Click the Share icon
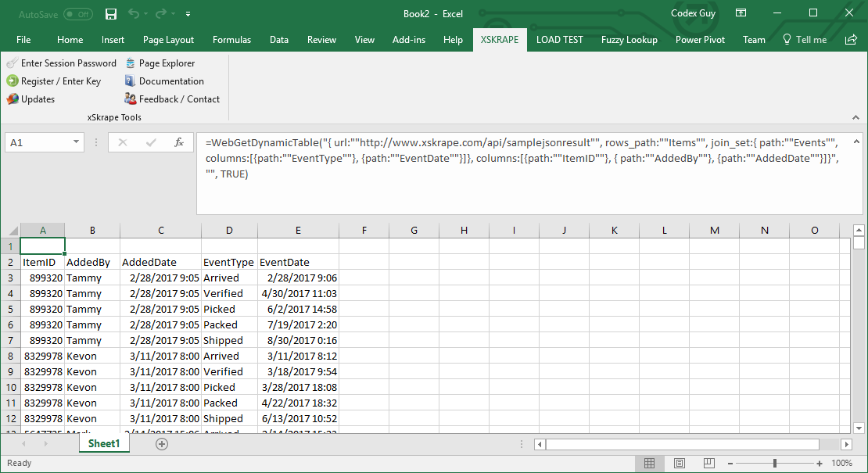This screenshot has width=868, height=473. point(851,39)
